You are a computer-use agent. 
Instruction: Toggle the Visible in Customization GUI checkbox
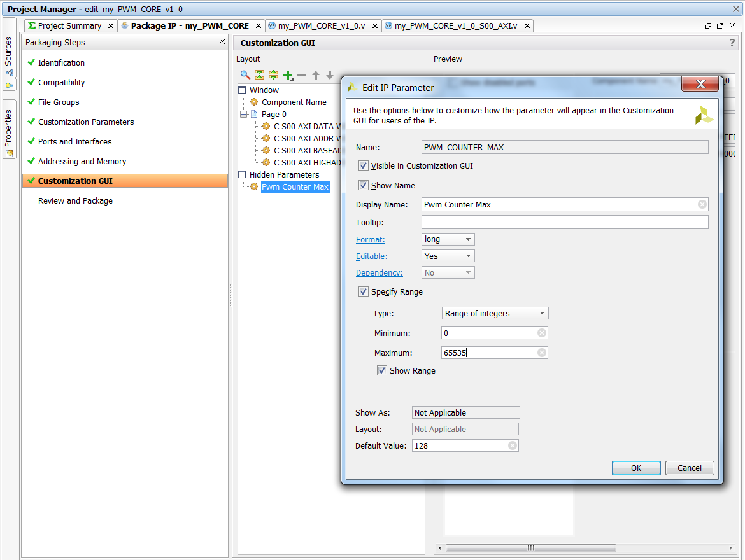pyautogui.click(x=364, y=165)
